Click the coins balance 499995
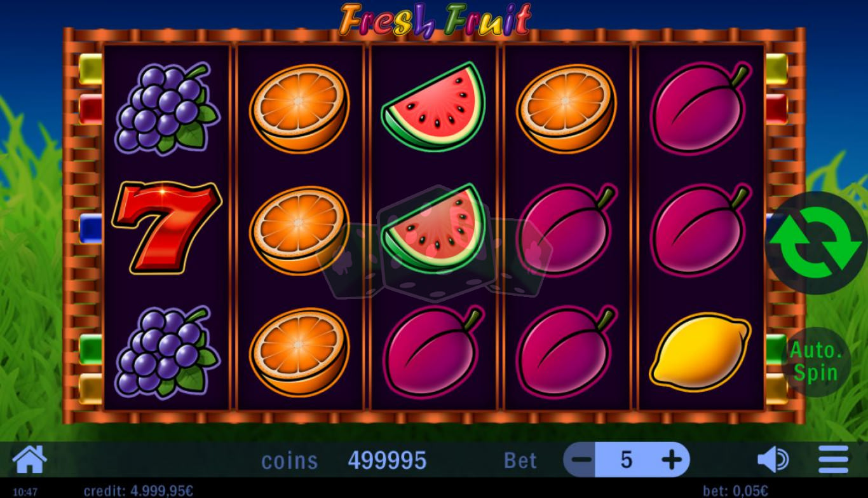Image resolution: width=868 pixels, height=498 pixels. (387, 460)
